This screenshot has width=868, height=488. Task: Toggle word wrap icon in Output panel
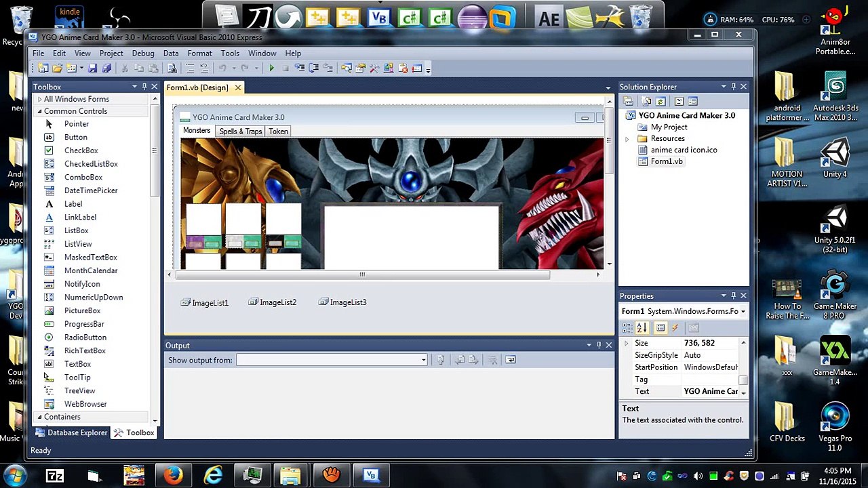coord(511,360)
